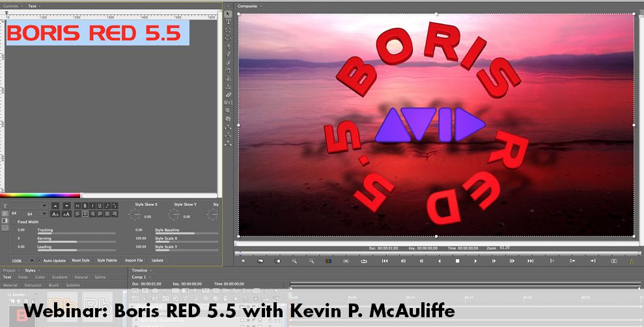Click the Style Scale X slider

coord(186,242)
